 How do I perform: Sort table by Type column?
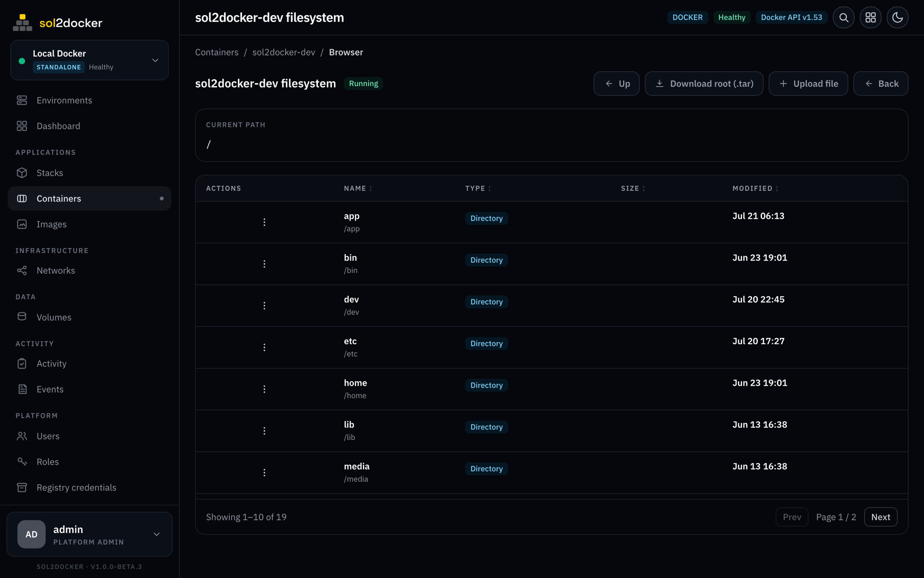click(478, 188)
